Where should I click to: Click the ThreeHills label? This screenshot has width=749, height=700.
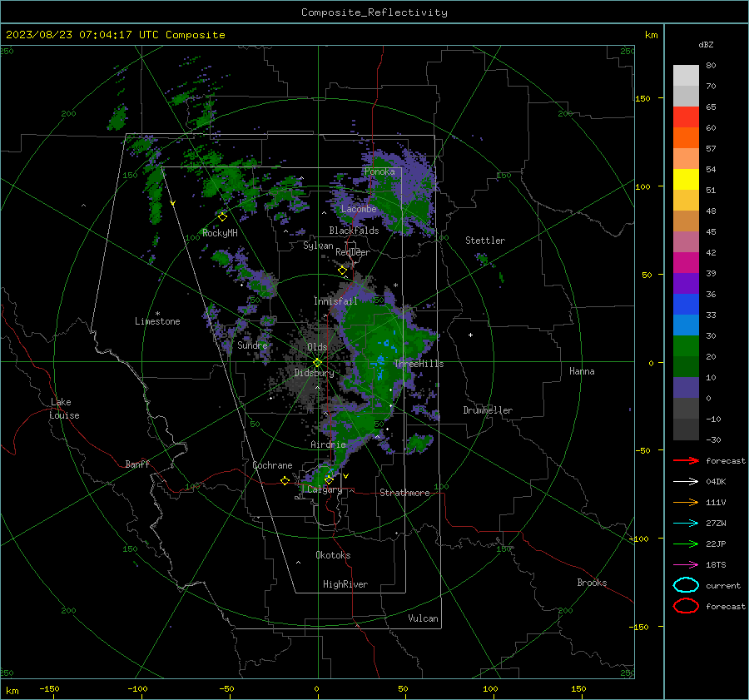[419, 364]
